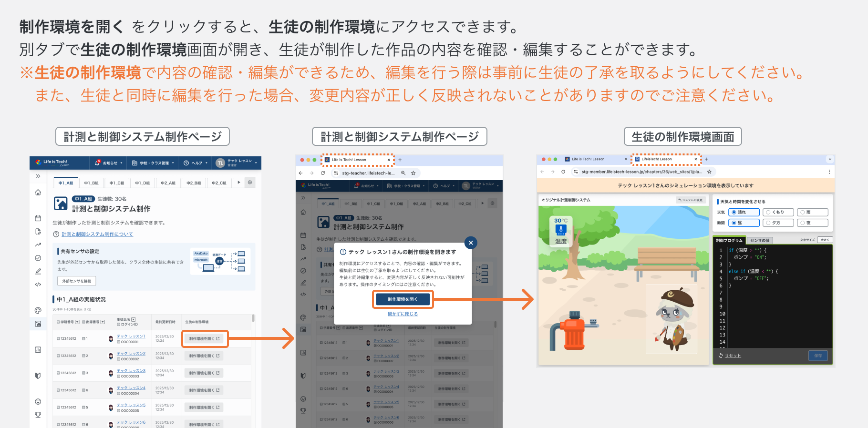This screenshot has width=868, height=428.
Task: Open the tab search chevron in the browser title bar
Action: tap(830, 159)
